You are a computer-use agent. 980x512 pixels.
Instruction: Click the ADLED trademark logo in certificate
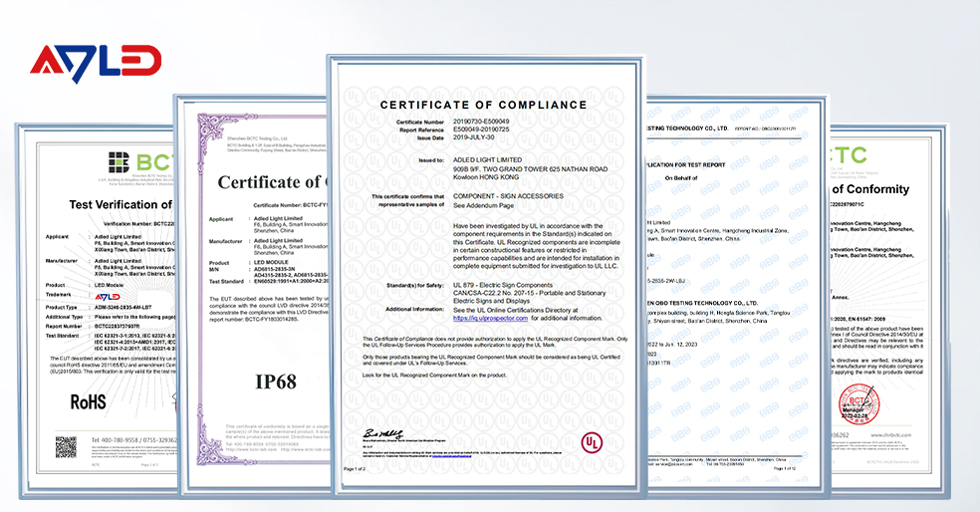click(107, 296)
